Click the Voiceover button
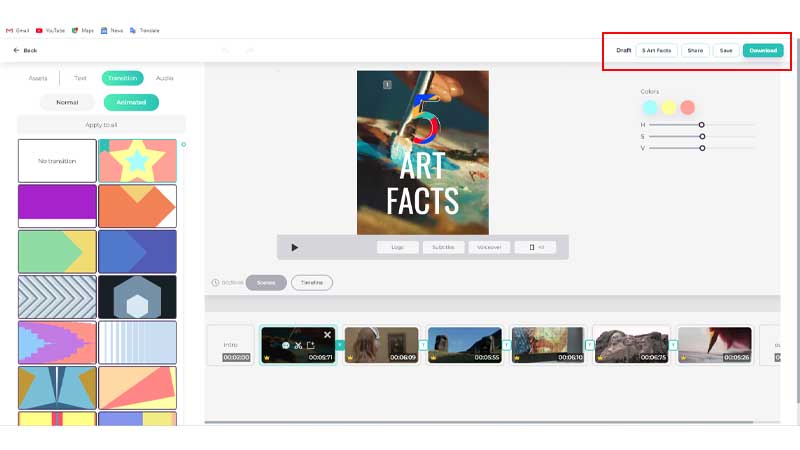800x450 pixels. click(x=489, y=247)
